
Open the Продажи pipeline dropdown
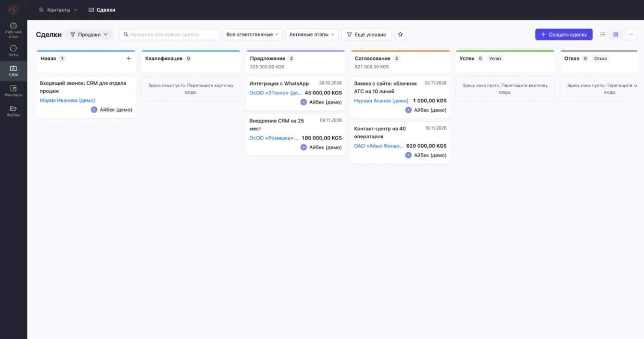point(89,35)
